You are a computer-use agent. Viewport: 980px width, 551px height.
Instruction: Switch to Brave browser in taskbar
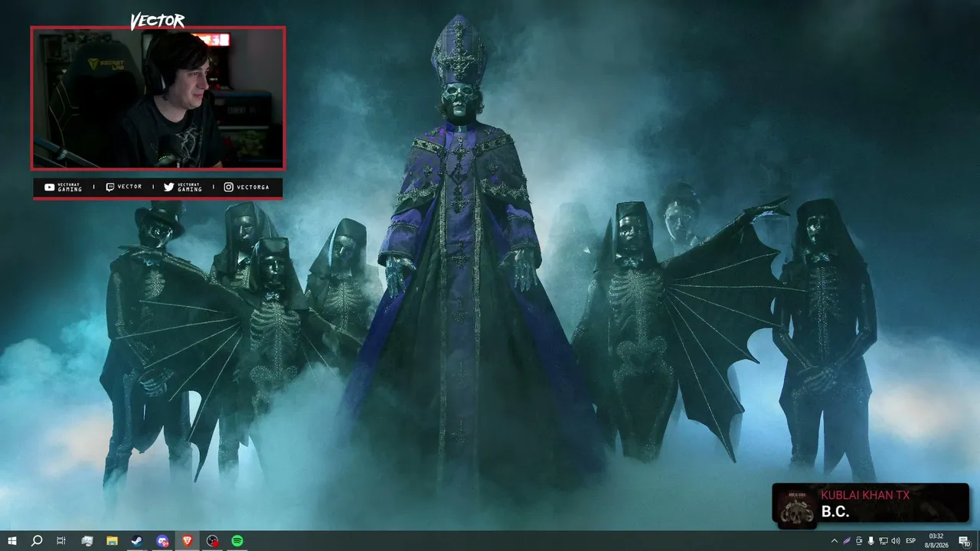click(188, 541)
